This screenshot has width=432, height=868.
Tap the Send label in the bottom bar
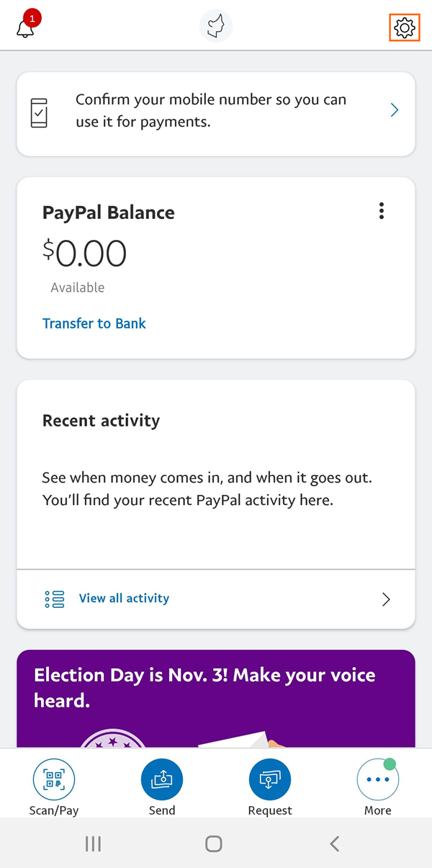pyautogui.click(x=161, y=810)
